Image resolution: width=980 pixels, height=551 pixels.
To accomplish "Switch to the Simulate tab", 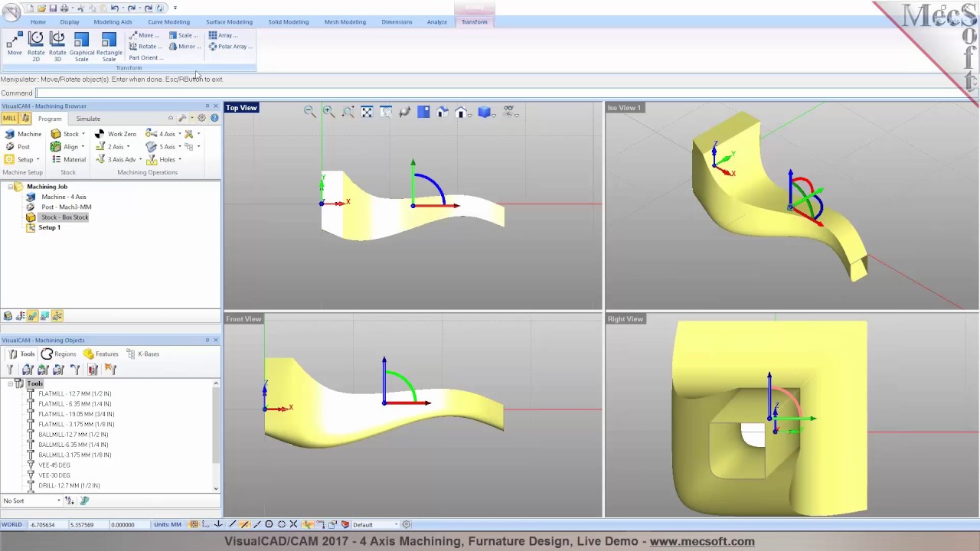I will [x=88, y=119].
